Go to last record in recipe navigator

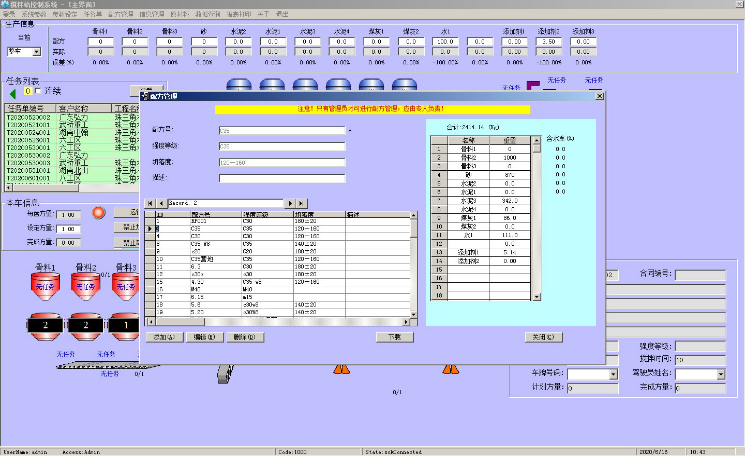[301, 203]
